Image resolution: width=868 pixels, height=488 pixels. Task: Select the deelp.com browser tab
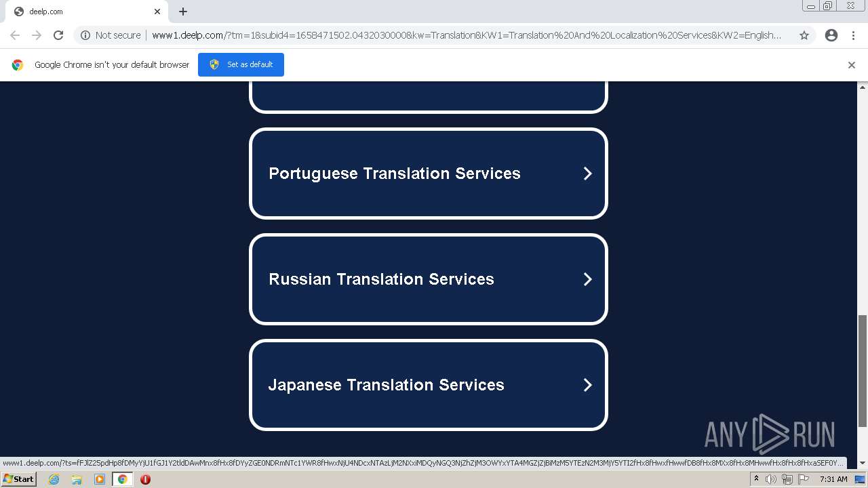(x=87, y=12)
